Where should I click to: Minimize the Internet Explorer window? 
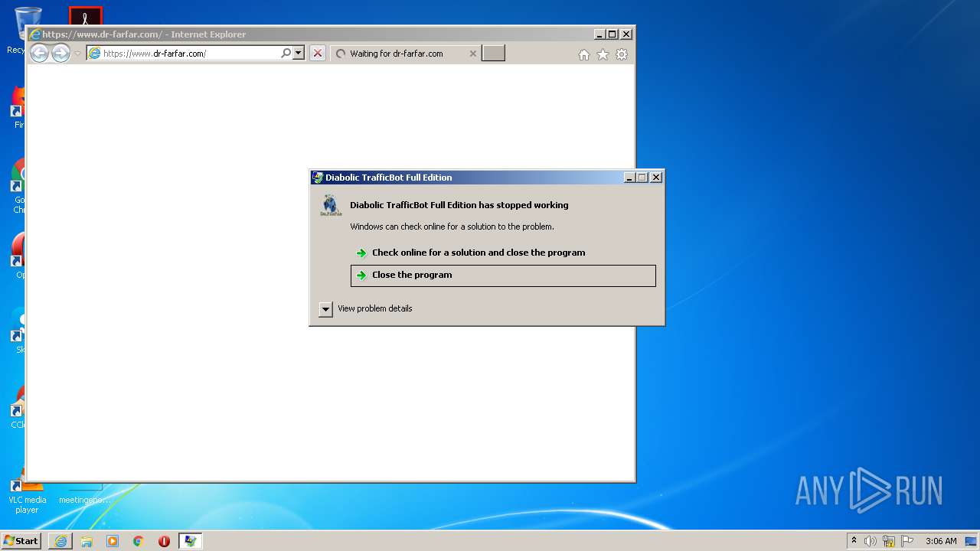point(599,34)
